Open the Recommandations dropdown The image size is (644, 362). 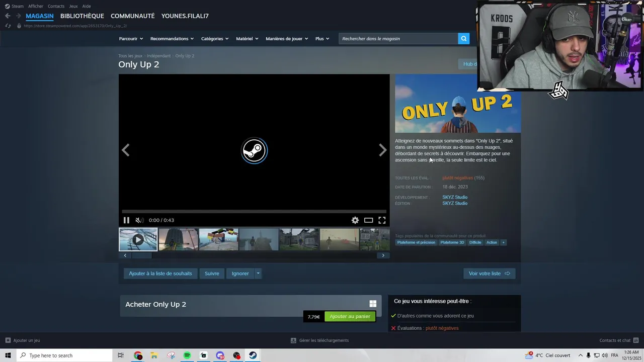click(x=172, y=39)
